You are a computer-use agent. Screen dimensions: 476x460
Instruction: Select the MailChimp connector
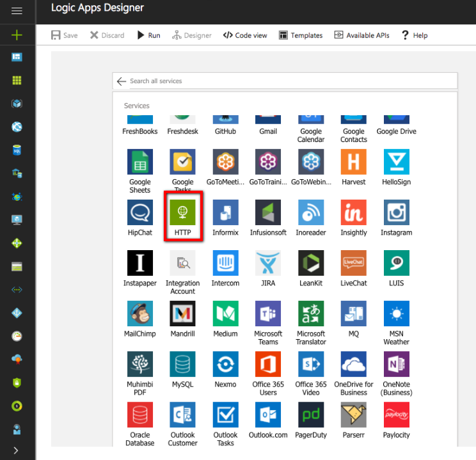click(x=140, y=313)
